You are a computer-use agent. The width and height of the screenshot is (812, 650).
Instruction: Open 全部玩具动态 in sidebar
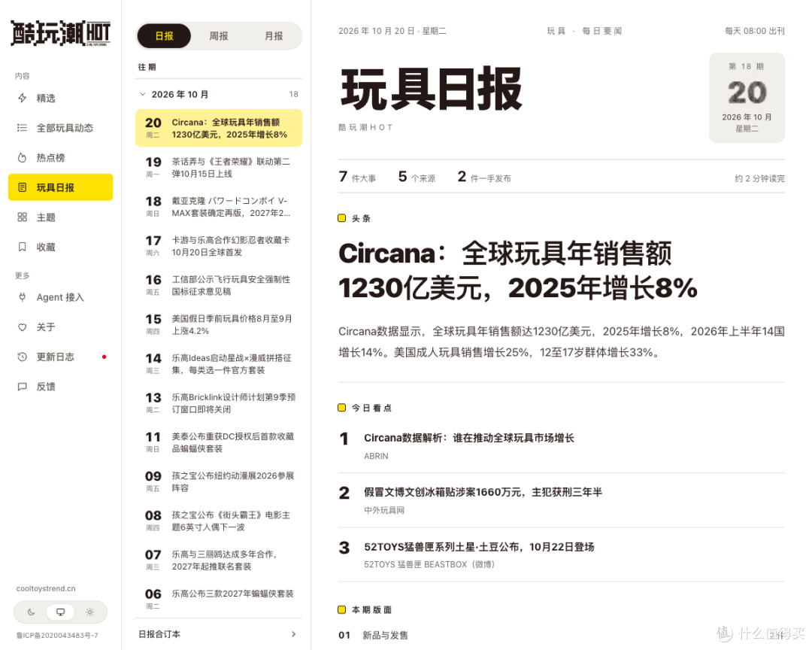(x=61, y=127)
